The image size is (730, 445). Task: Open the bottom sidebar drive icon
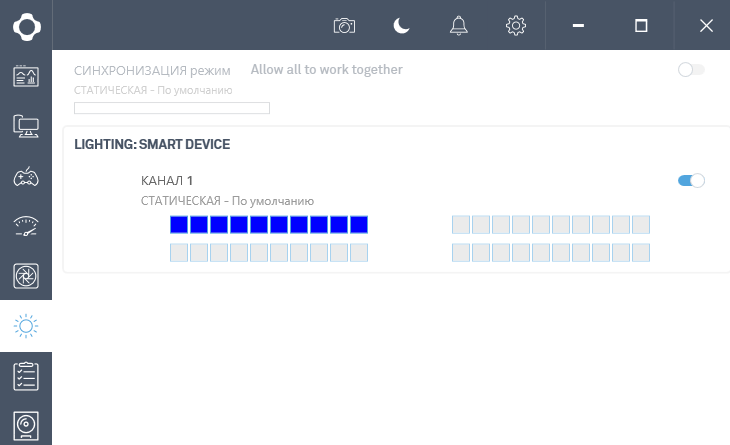(x=26, y=424)
